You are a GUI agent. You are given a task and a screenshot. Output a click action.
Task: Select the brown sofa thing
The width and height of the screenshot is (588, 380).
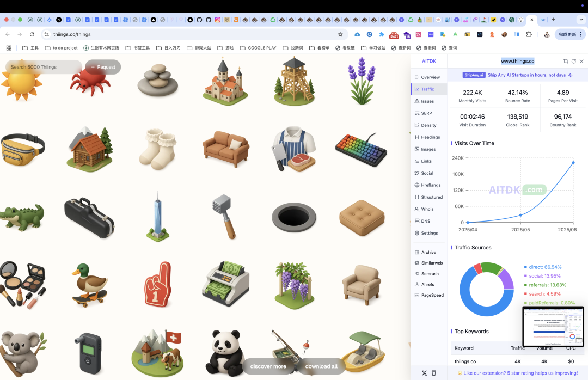point(226,149)
